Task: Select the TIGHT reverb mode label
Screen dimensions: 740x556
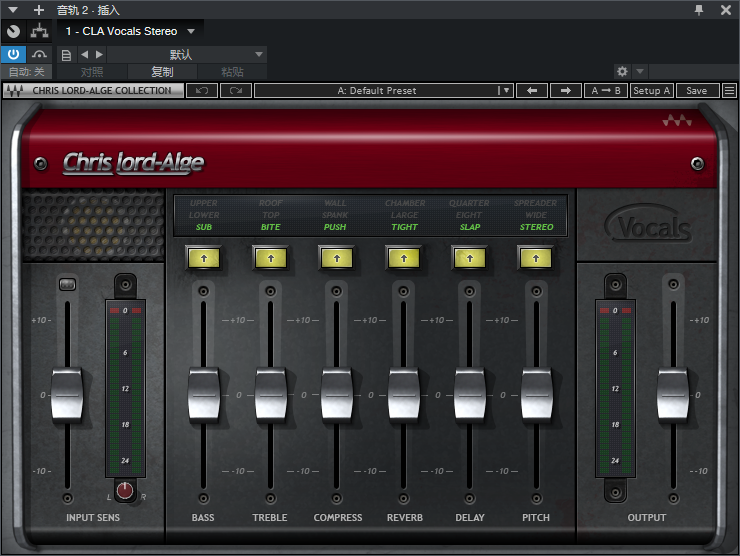Action: tap(404, 227)
